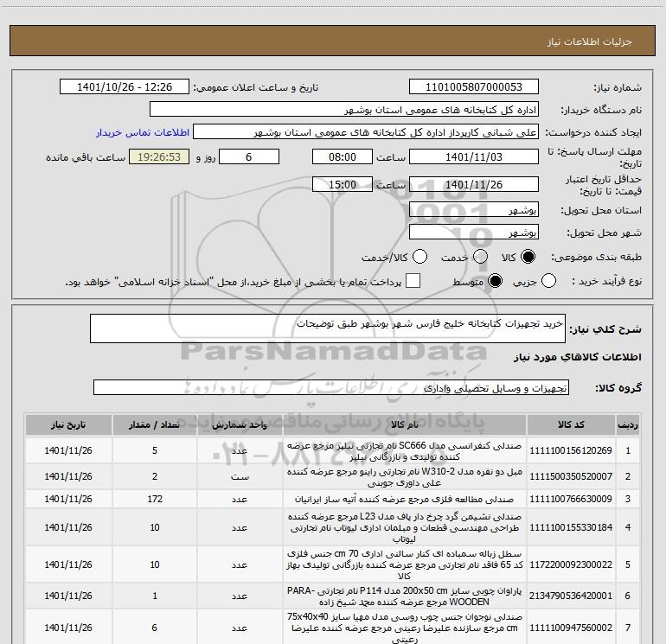Click the واحد شمارش column header
Viewport: 666px width, 644px height.
(x=240, y=425)
